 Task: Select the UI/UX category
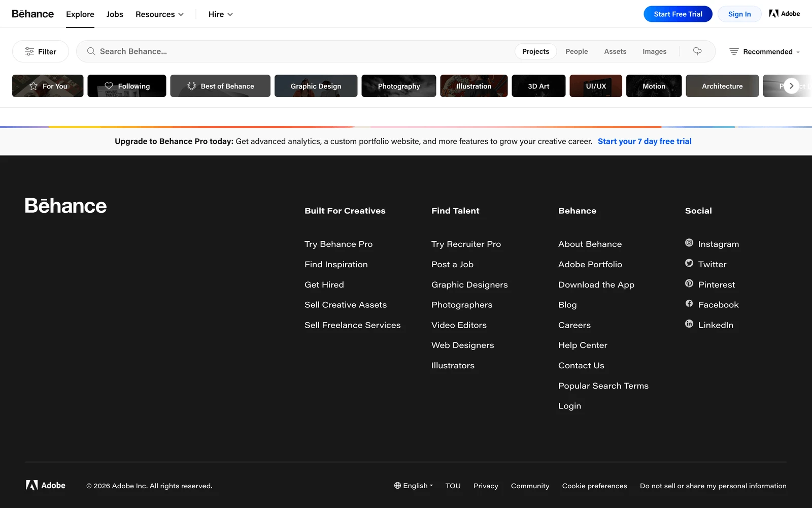coord(596,86)
